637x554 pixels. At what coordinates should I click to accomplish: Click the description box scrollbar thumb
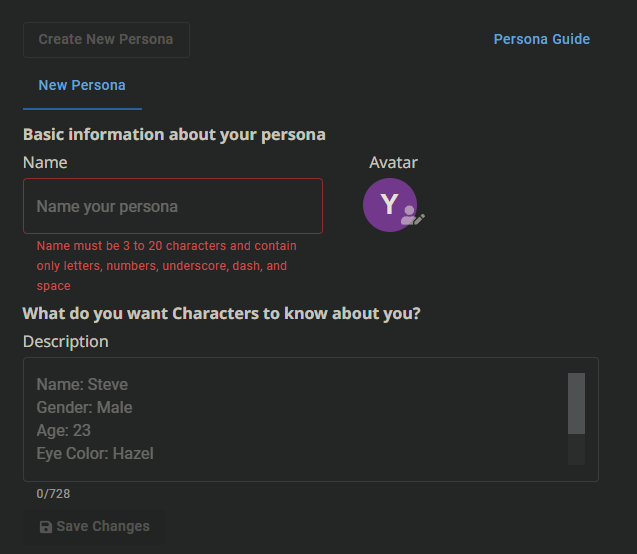576,403
